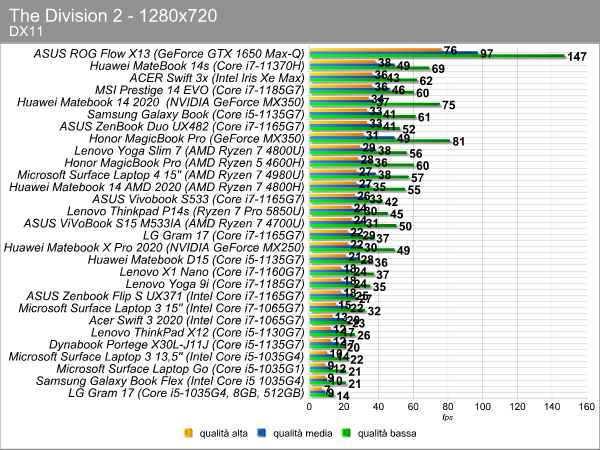Select the Acer Swift 3 2020 label
Image resolution: width=600 pixels, height=450 pixels.
click(x=197, y=320)
